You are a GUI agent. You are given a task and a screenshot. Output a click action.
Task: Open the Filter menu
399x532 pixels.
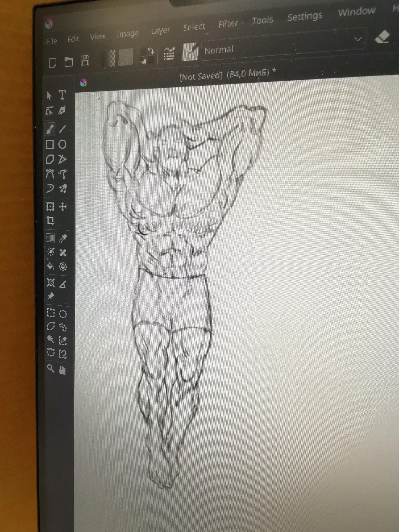pos(228,24)
